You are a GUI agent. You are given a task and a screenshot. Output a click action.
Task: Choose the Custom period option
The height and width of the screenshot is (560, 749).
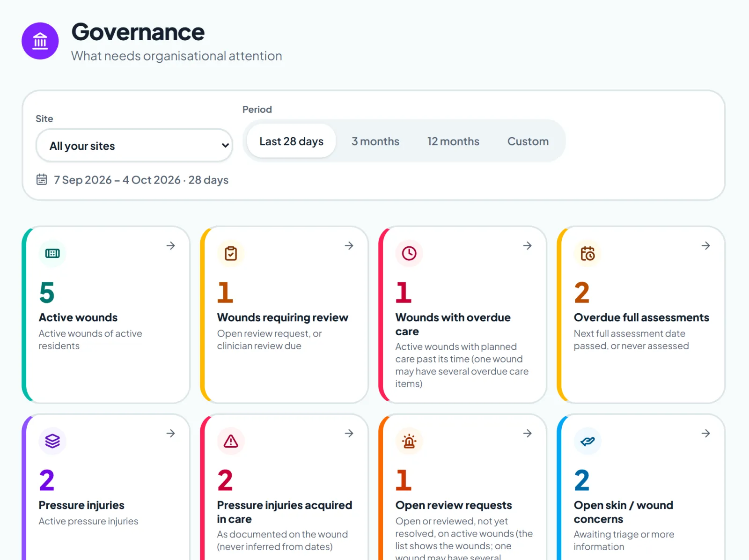click(x=528, y=141)
